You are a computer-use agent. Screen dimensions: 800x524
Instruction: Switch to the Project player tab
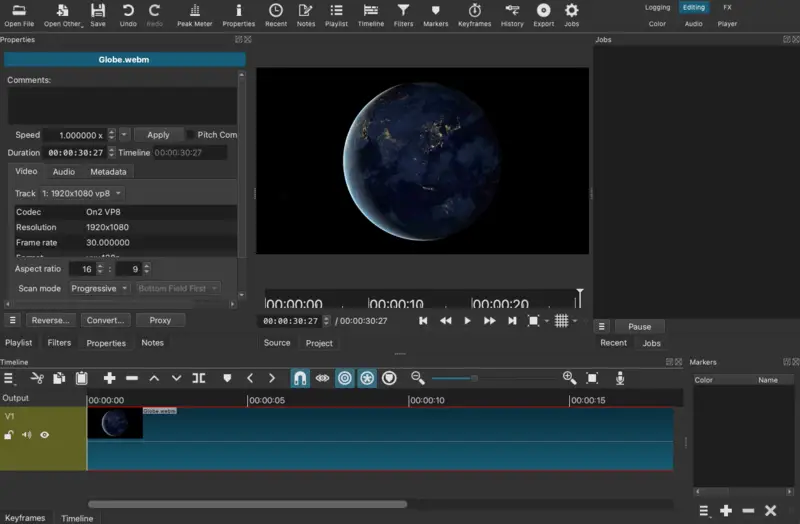(x=319, y=343)
